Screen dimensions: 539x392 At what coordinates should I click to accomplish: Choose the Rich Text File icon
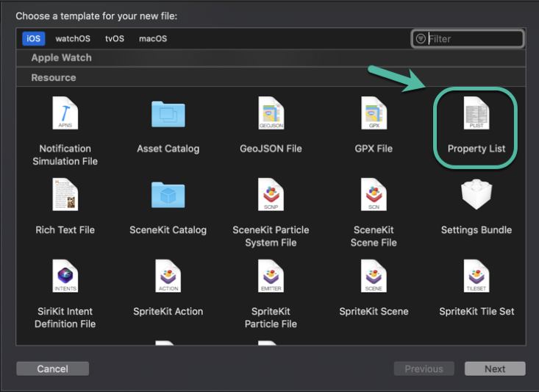pos(65,194)
